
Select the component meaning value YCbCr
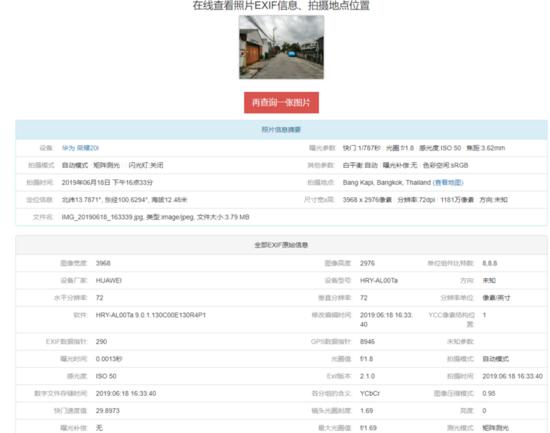370,393
